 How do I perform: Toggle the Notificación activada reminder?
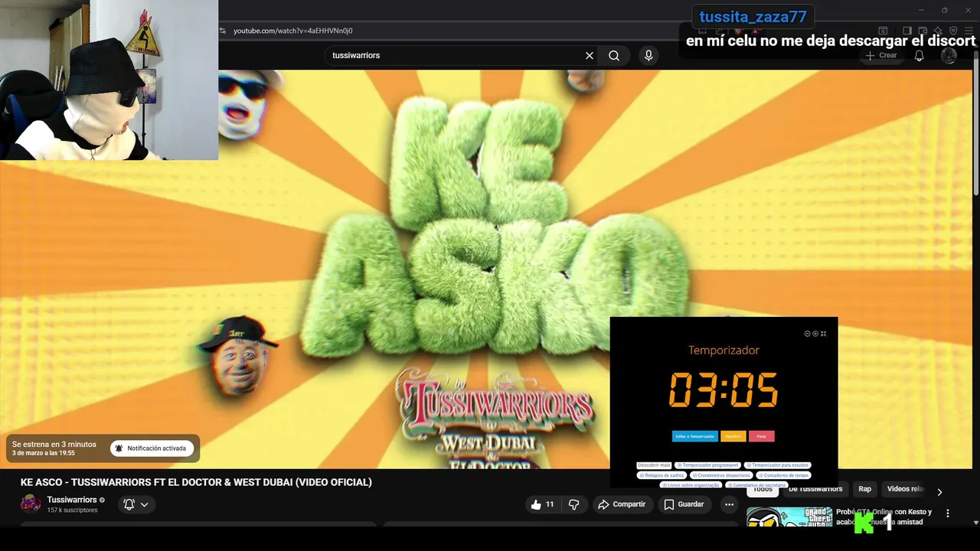click(x=151, y=448)
